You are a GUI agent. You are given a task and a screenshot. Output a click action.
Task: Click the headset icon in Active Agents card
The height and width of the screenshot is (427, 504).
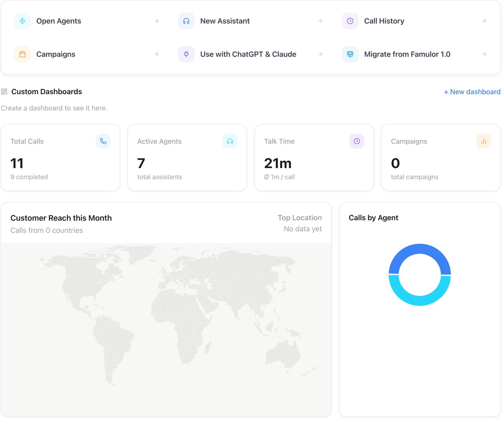[230, 141]
